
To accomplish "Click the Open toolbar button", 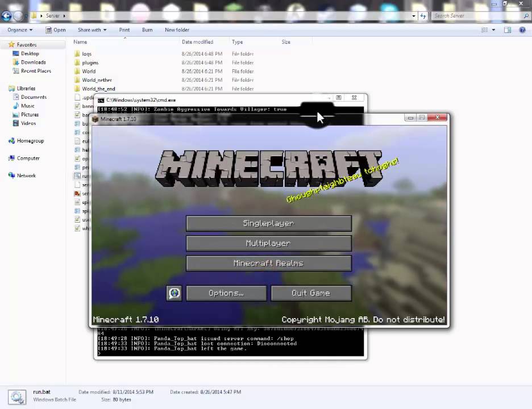I will pos(56,30).
